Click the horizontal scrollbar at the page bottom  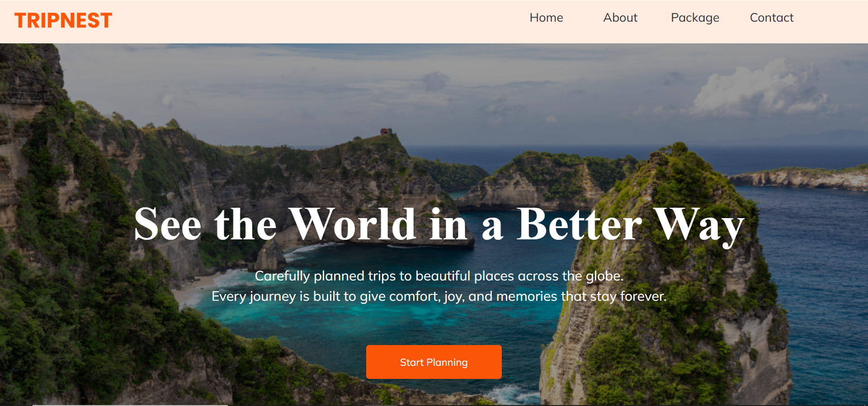pyautogui.click(x=130, y=405)
